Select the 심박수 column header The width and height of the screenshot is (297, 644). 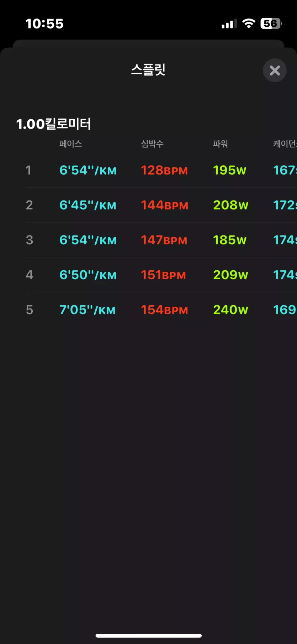pos(152,144)
